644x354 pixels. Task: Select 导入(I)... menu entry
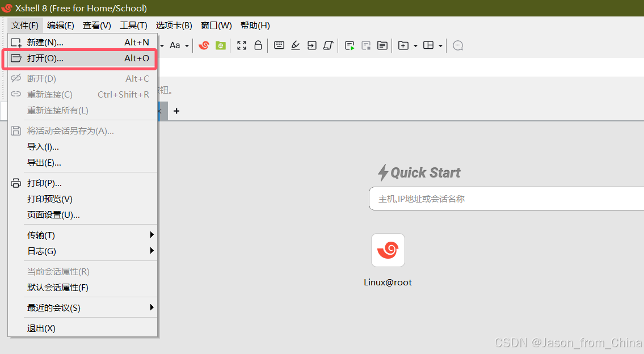point(82,146)
